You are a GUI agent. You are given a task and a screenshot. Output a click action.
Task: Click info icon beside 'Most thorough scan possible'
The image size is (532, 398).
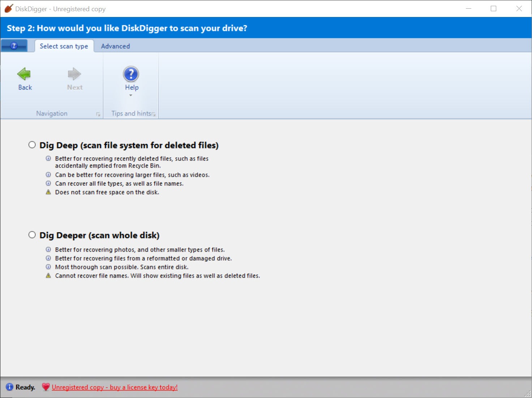coord(48,267)
